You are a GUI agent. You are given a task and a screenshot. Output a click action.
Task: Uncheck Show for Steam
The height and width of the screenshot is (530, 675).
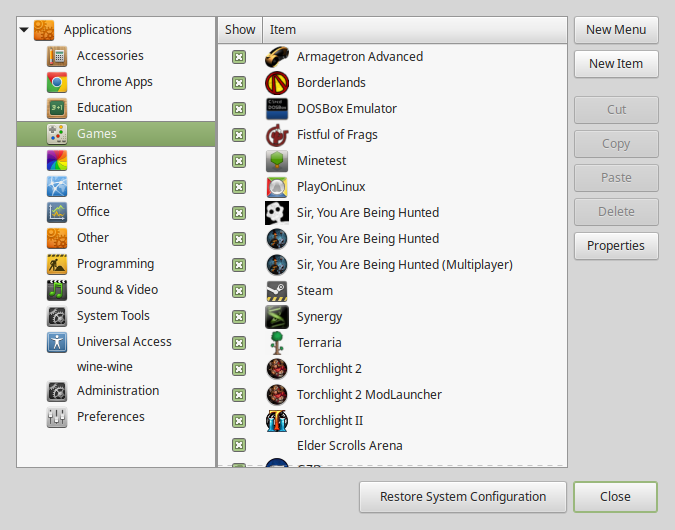click(239, 291)
